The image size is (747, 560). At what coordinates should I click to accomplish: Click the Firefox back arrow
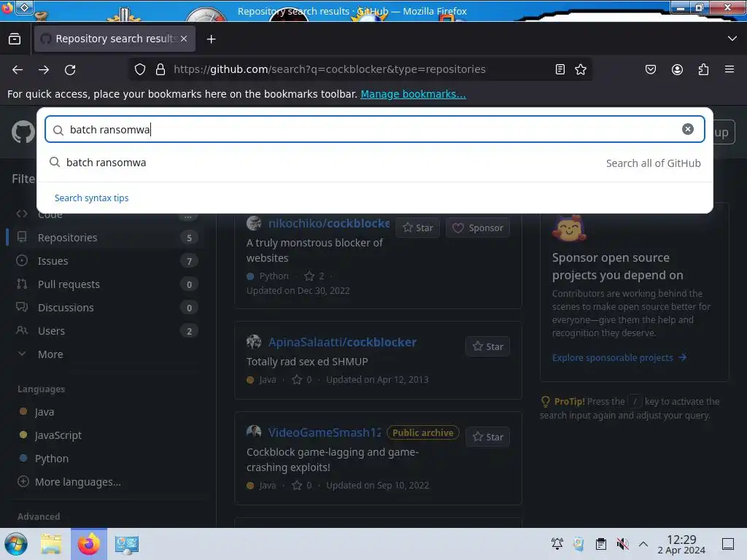click(x=18, y=69)
